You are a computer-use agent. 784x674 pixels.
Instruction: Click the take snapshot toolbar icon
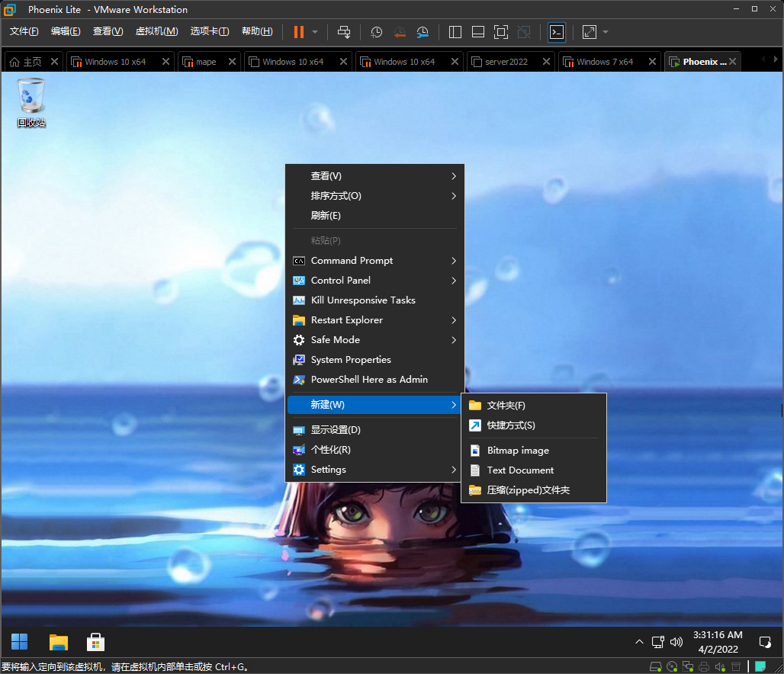click(x=376, y=32)
